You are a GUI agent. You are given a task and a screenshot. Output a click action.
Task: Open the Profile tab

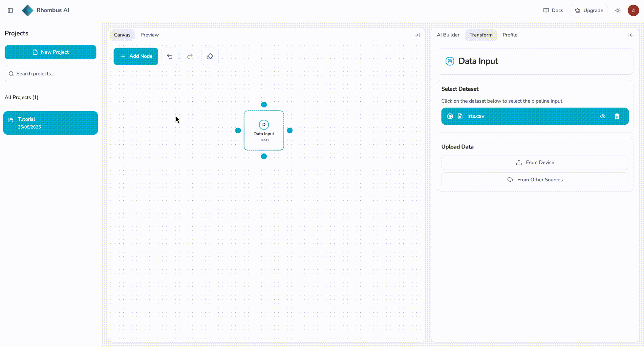(510, 35)
